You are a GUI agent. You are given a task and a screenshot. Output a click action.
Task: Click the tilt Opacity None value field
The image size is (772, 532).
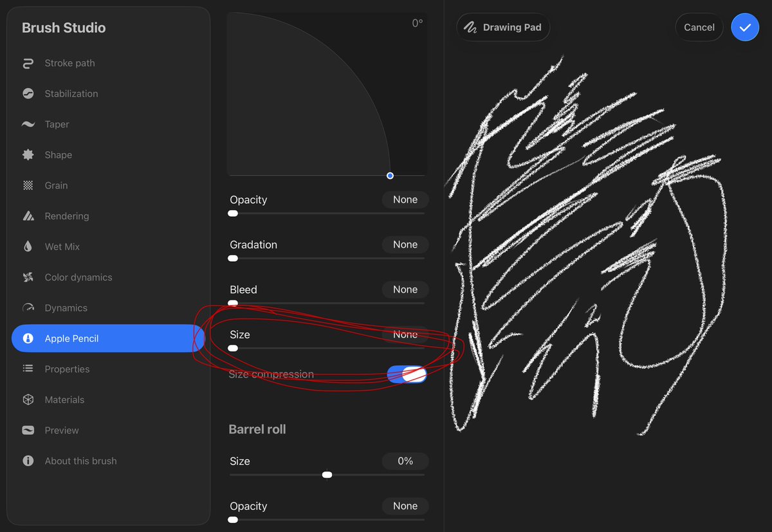405,199
